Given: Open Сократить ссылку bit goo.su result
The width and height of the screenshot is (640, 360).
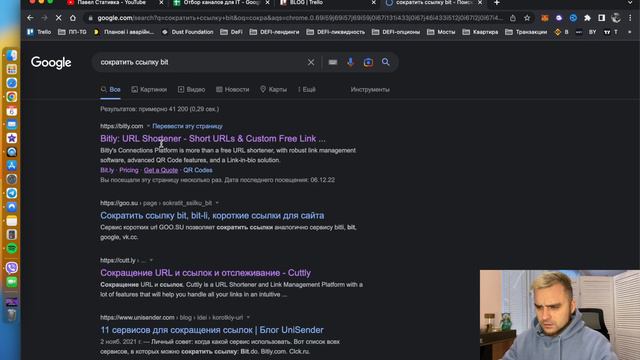Looking at the screenshot, I should [x=212, y=215].
